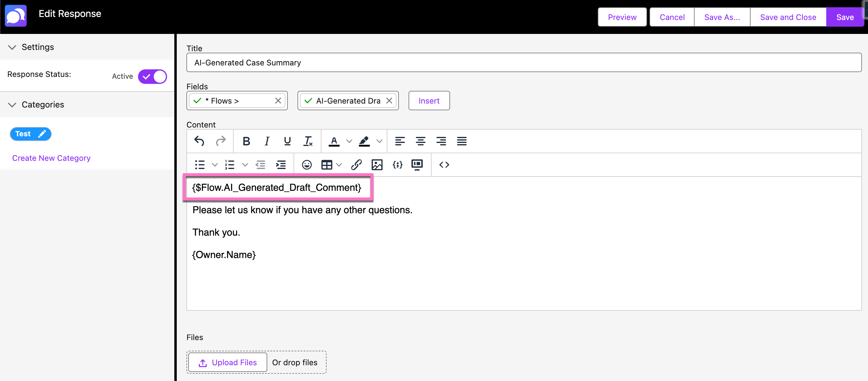Toggle bold formatting
The width and height of the screenshot is (868, 381).
tap(246, 141)
